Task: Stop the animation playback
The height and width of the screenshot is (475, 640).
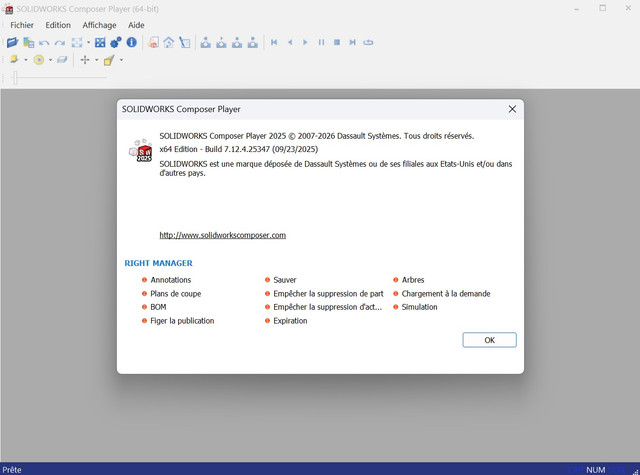Action: pos(337,42)
